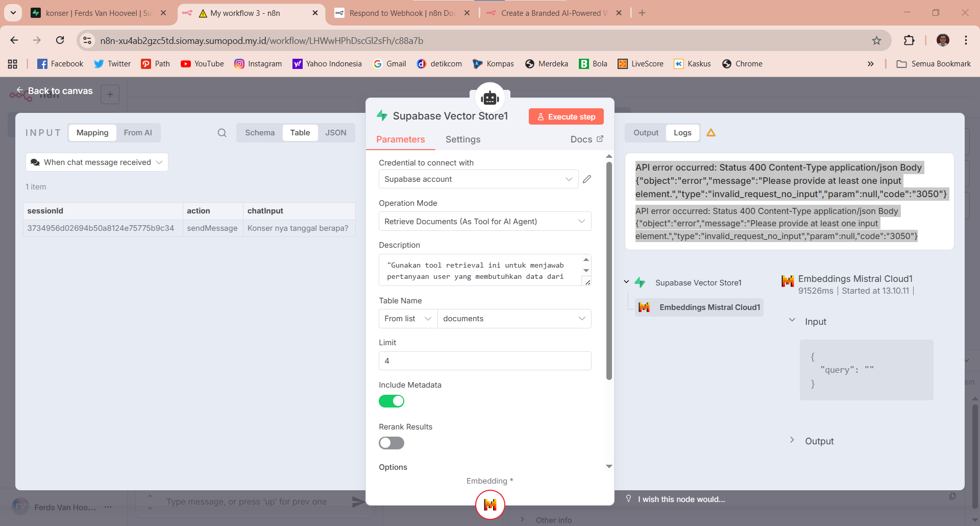Viewport: 980px width, 526px height.
Task: Switch to the Respond to Webhook tab
Action: (x=402, y=13)
